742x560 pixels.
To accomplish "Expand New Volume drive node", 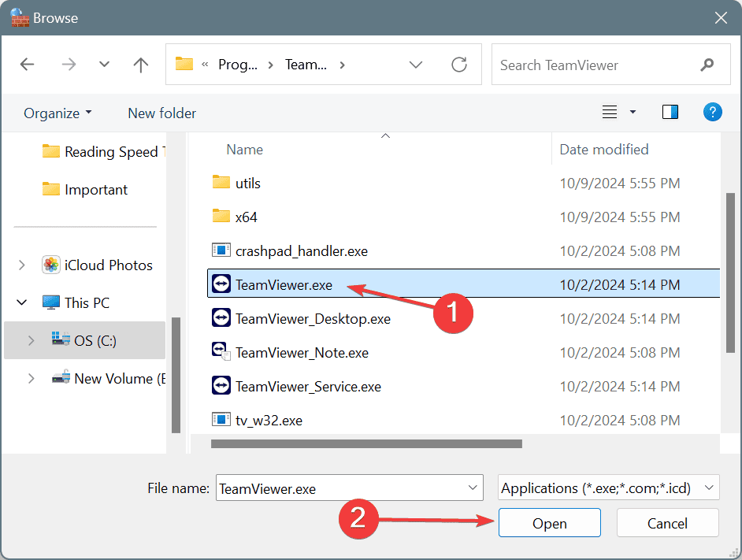I will pos(32,379).
